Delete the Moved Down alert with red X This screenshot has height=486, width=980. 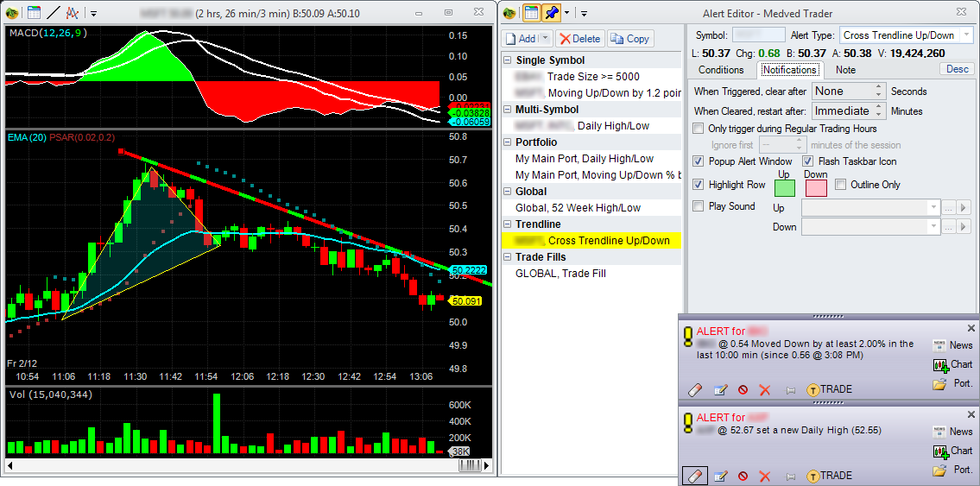[x=764, y=390]
